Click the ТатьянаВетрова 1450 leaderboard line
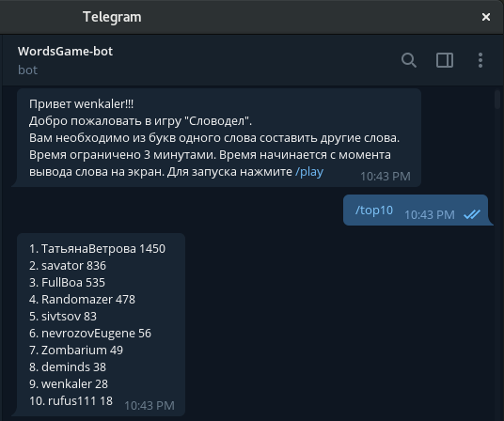The image size is (504, 421). pos(97,249)
